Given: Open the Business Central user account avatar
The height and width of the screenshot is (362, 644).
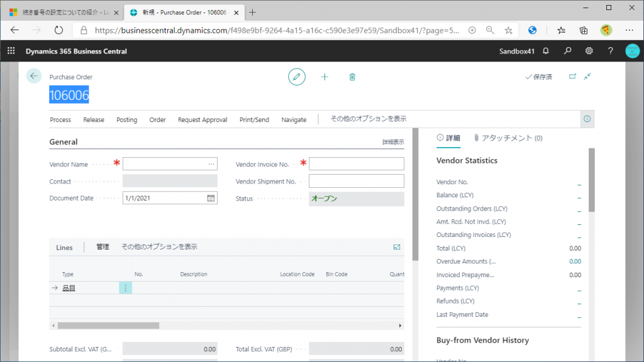Looking at the screenshot, I should [x=633, y=51].
